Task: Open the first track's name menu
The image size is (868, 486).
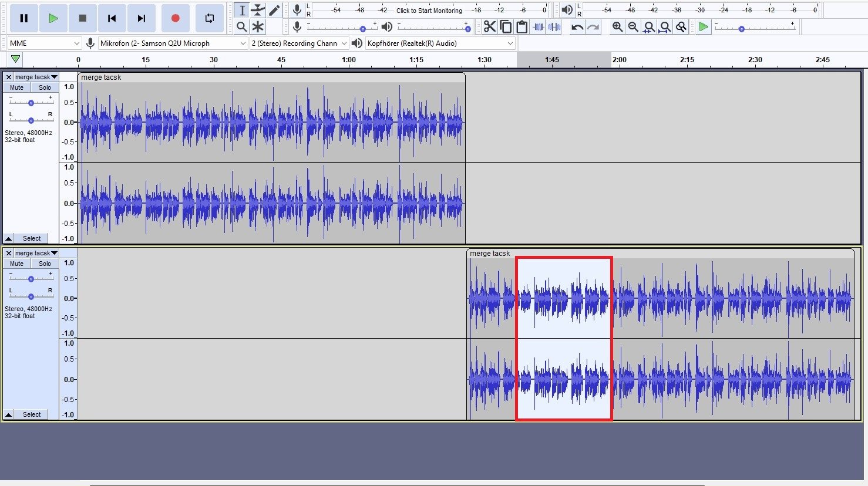Action: pos(36,77)
